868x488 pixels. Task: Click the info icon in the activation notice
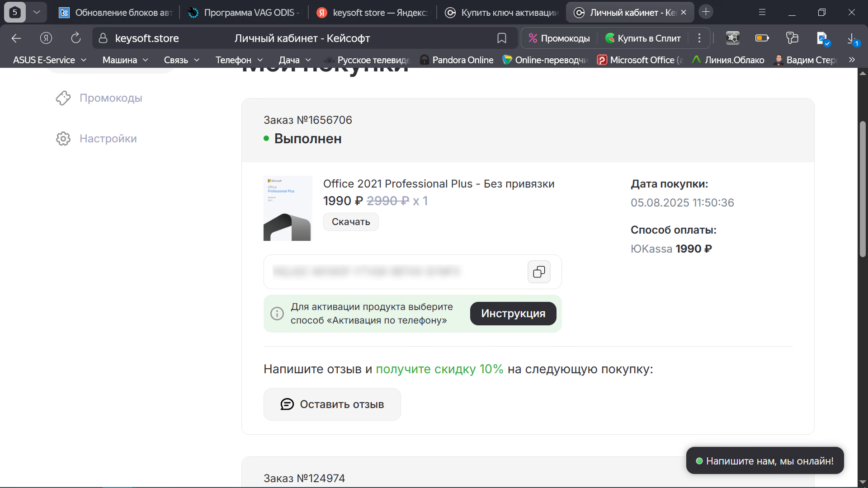277,314
